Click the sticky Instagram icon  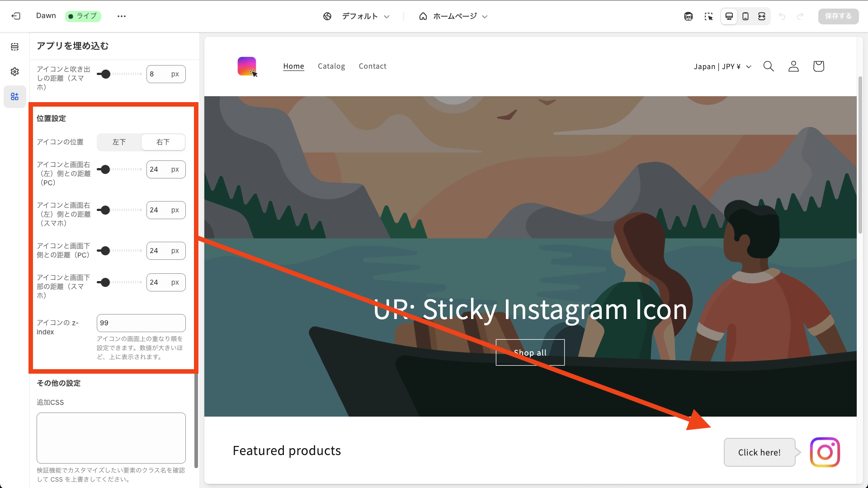point(825,452)
